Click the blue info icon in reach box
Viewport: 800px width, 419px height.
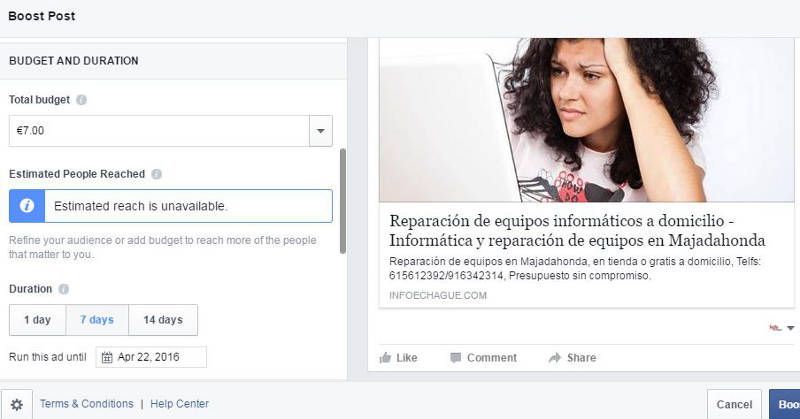coord(27,206)
